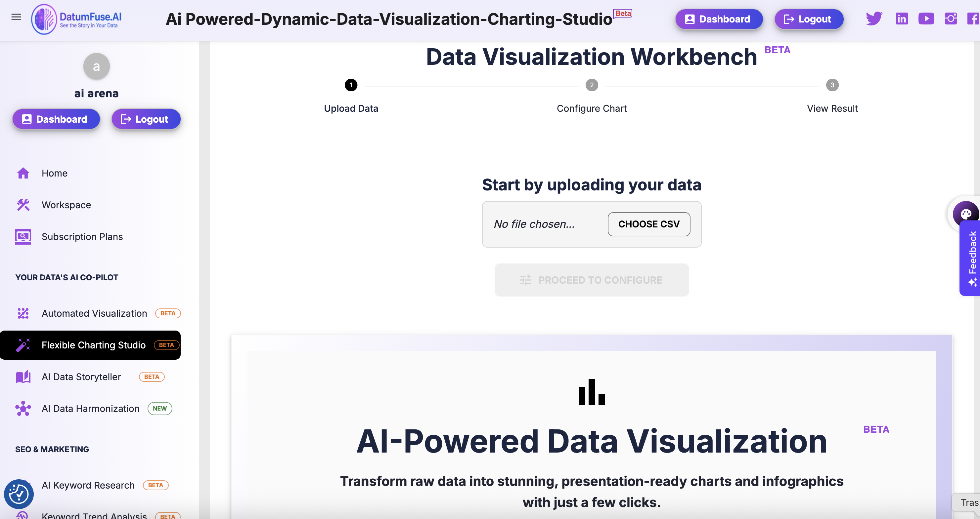Open the theme palette icon
The image size is (980, 519).
(966, 214)
